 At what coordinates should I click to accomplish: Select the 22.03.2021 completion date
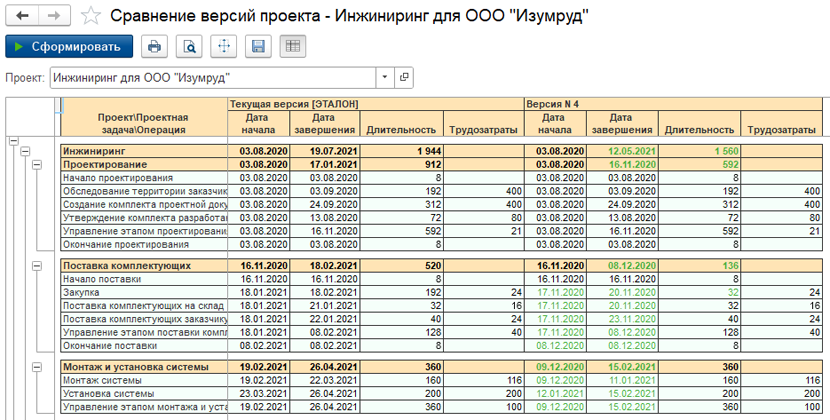(325, 380)
